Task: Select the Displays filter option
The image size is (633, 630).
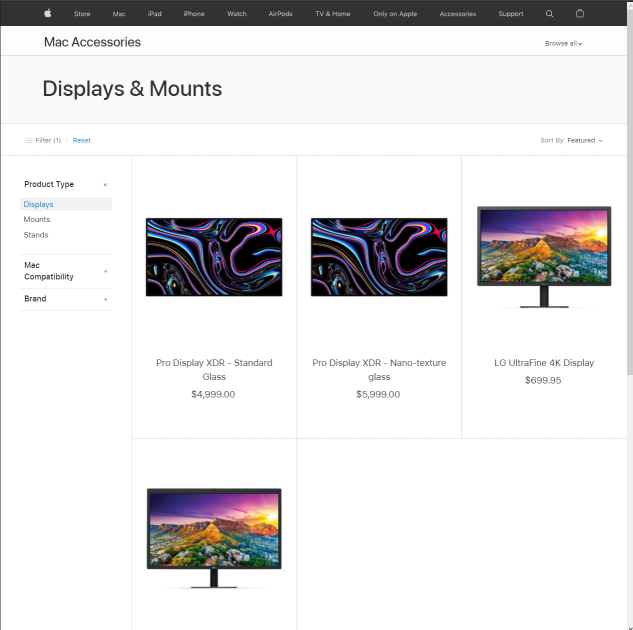Action: point(39,204)
